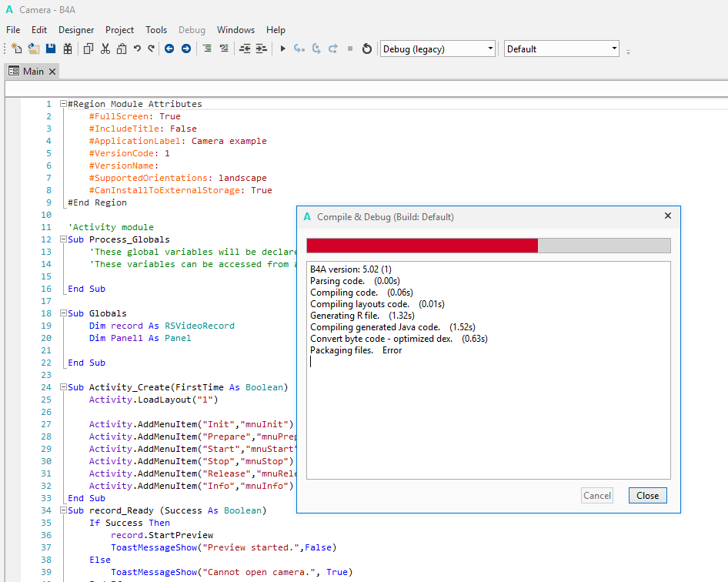Open the Tools menu
The height and width of the screenshot is (582, 728).
click(x=156, y=30)
